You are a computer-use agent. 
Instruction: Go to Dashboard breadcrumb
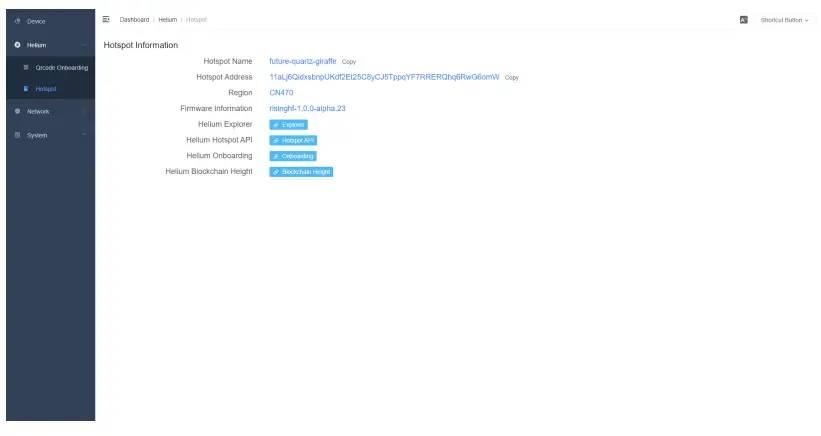[x=134, y=20]
